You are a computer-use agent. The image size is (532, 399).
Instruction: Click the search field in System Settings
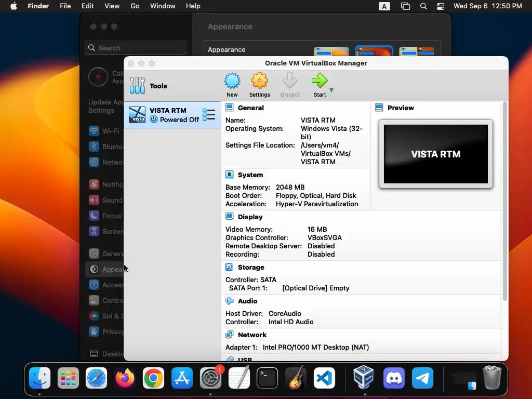click(x=136, y=48)
